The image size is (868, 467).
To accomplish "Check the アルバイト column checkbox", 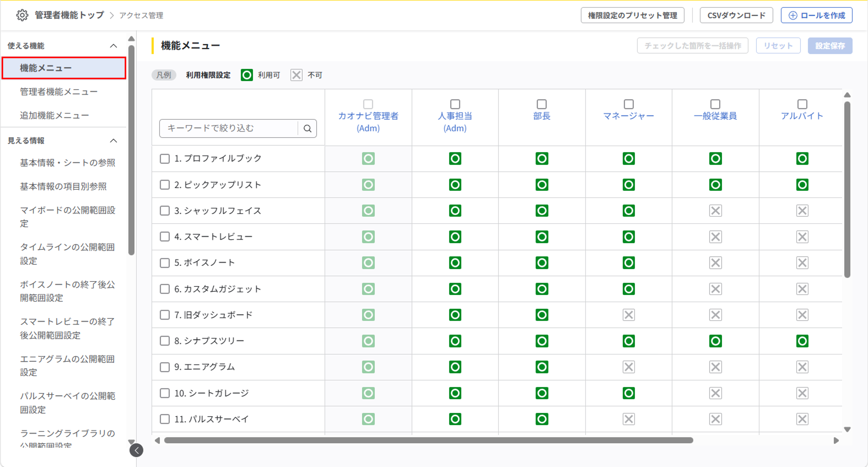I will click(802, 104).
